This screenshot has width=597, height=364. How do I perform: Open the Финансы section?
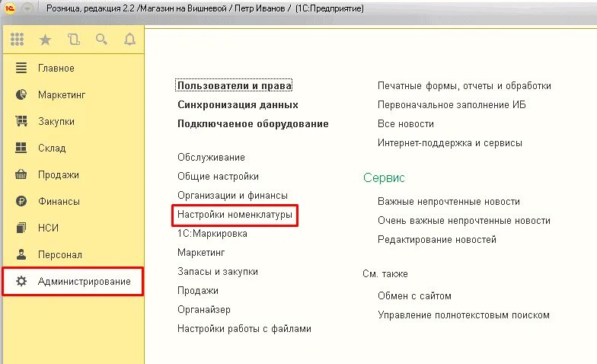coord(59,201)
